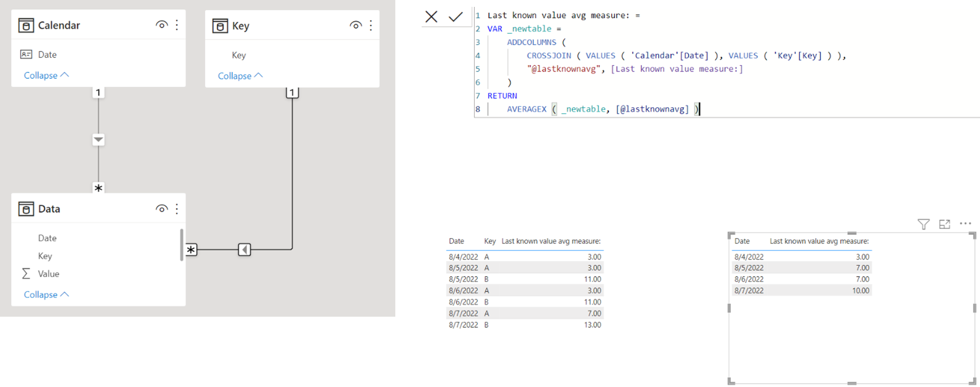980x387 pixels.
Task: Select the 10.00 value in right table
Action: coord(860,290)
